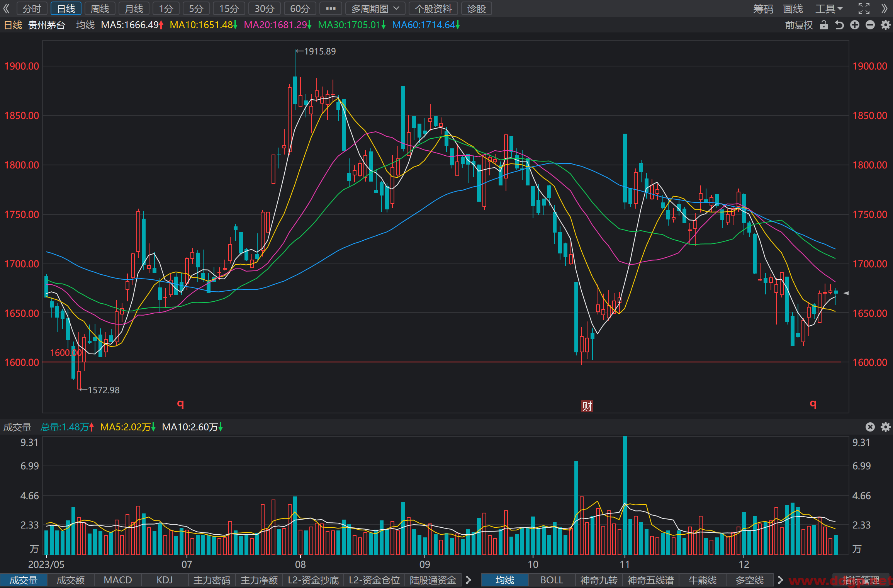The width and height of the screenshot is (893, 588).
Task: Zoom in chart with plus circle icon
Action: click(855, 25)
